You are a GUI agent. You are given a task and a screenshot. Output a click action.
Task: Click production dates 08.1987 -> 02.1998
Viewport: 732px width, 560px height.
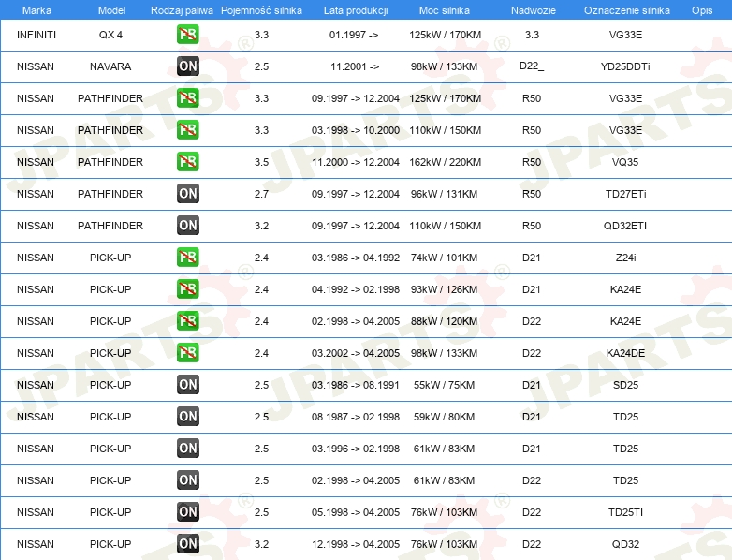pos(356,417)
